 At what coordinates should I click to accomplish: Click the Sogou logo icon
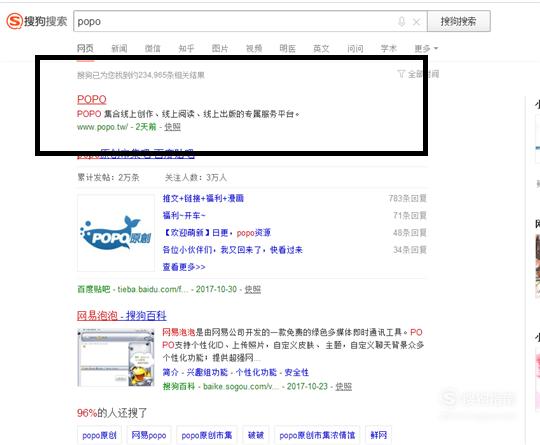[x=14, y=21]
